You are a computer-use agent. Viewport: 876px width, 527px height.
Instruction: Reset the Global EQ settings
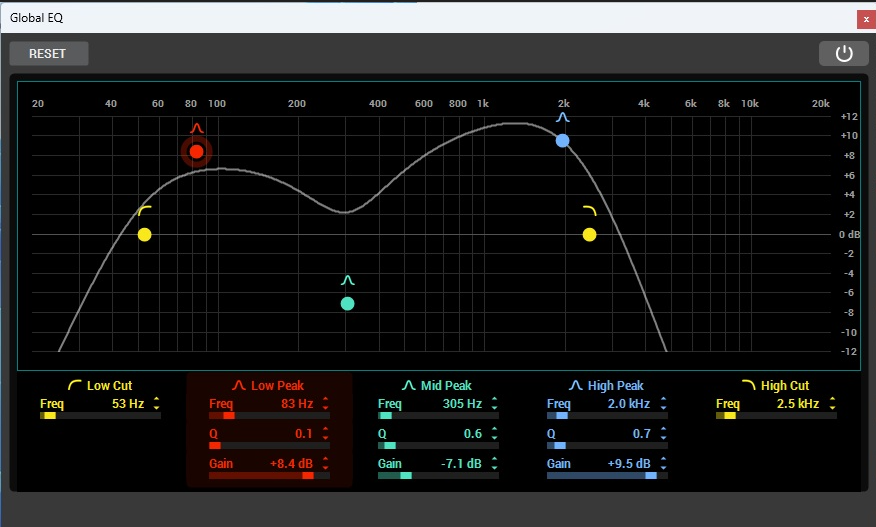49,53
